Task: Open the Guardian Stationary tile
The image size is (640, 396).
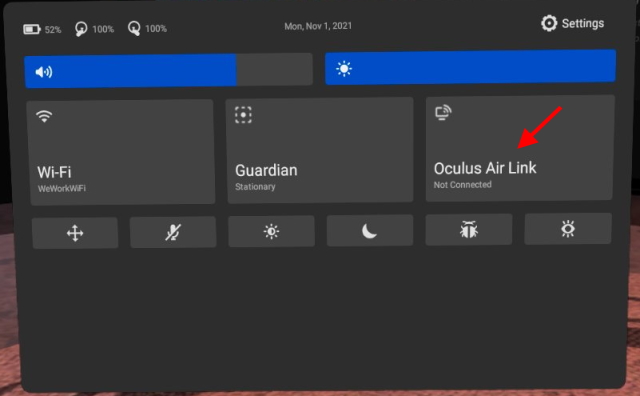Action: click(x=320, y=150)
